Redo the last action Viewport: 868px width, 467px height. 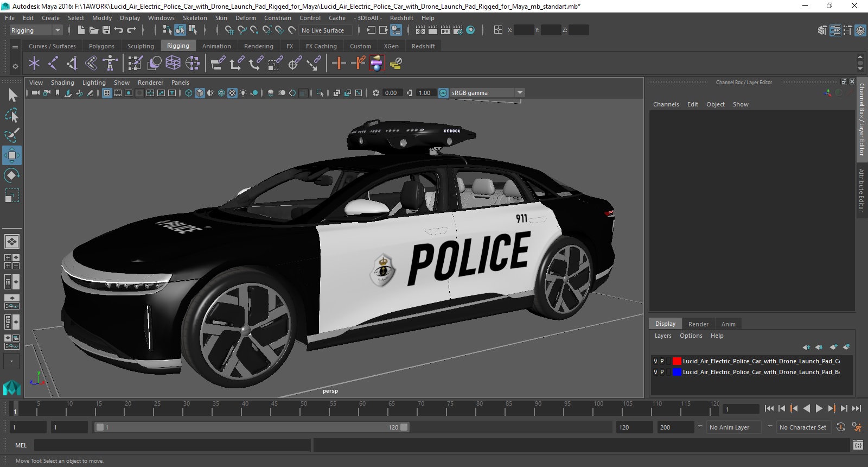[131, 30]
